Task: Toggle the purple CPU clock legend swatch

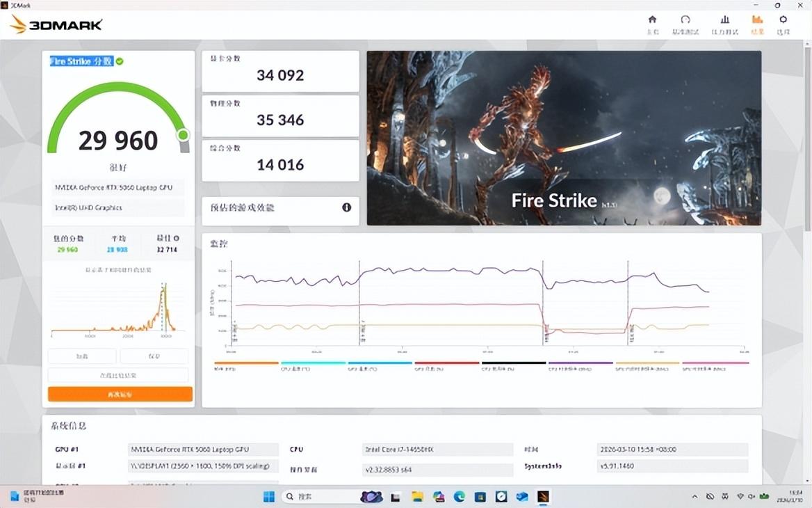Action: tap(580, 363)
